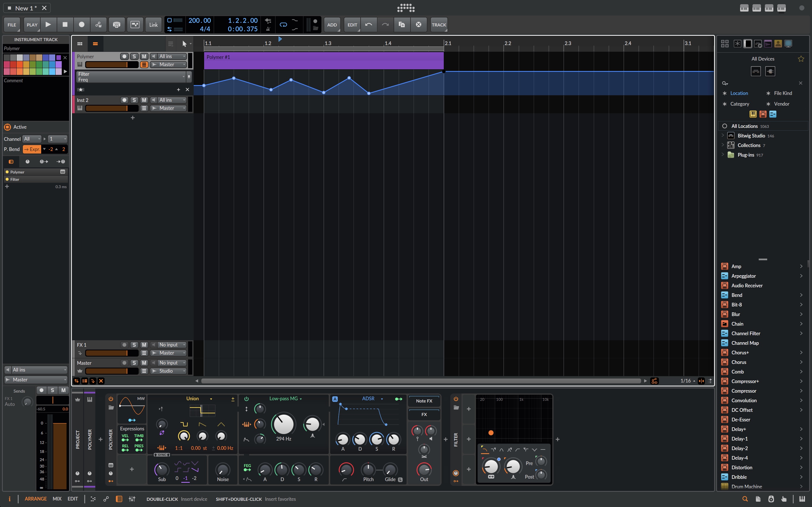Switch to the MIX view tab
The width and height of the screenshot is (812, 507).
click(x=57, y=499)
